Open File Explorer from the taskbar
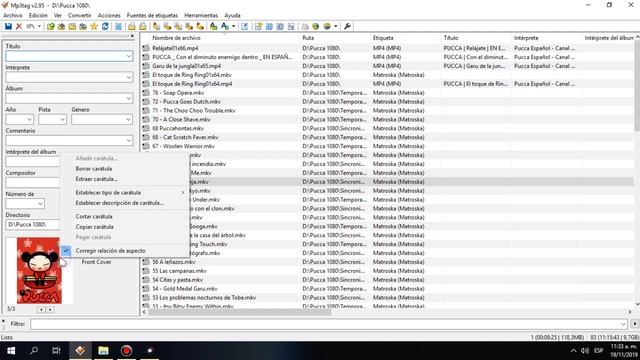Image resolution: width=640 pixels, height=360 pixels. 103,351
